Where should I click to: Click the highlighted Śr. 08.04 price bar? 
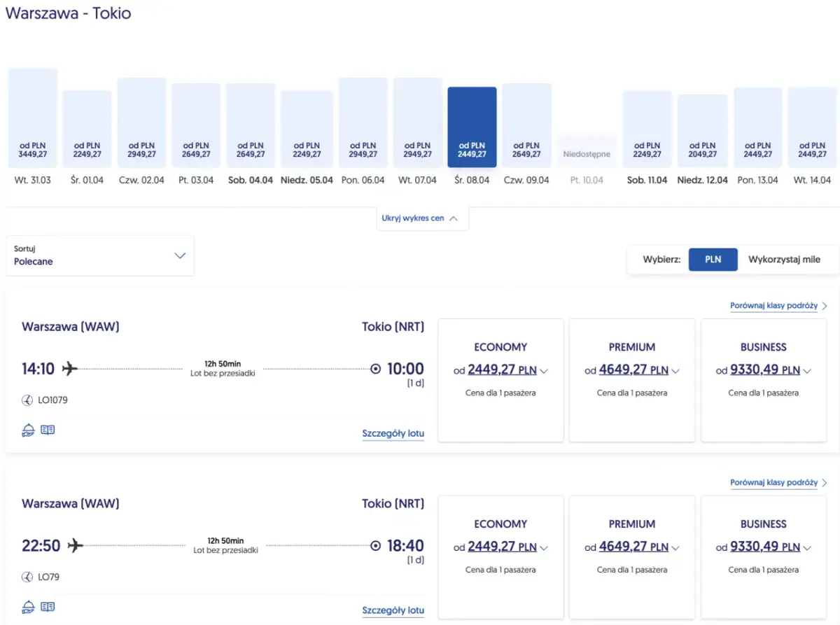472,127
